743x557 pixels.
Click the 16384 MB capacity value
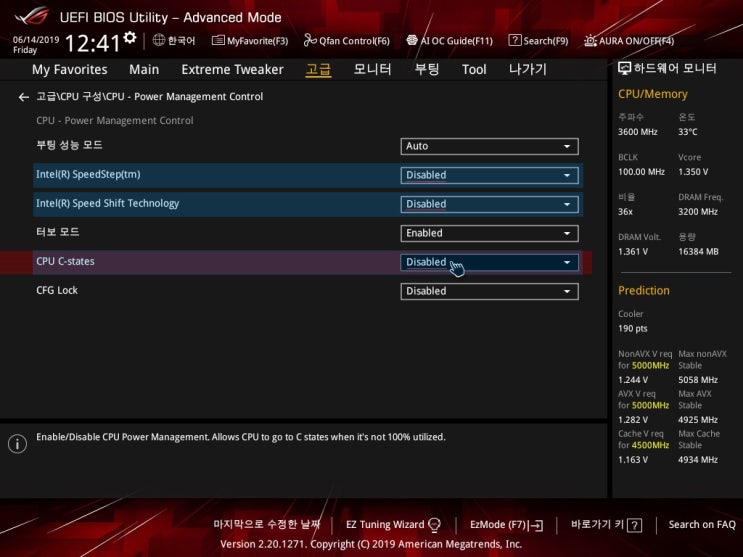point(698,251)
